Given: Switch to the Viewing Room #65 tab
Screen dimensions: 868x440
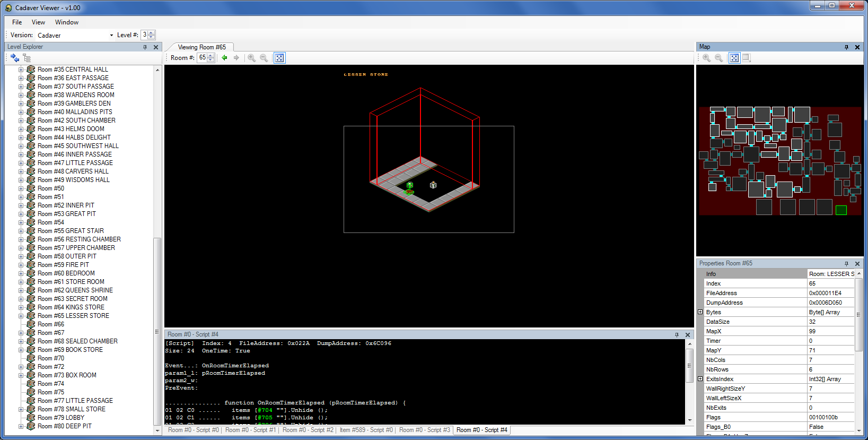Looking at the screenshot, I should tap(202, 47).
